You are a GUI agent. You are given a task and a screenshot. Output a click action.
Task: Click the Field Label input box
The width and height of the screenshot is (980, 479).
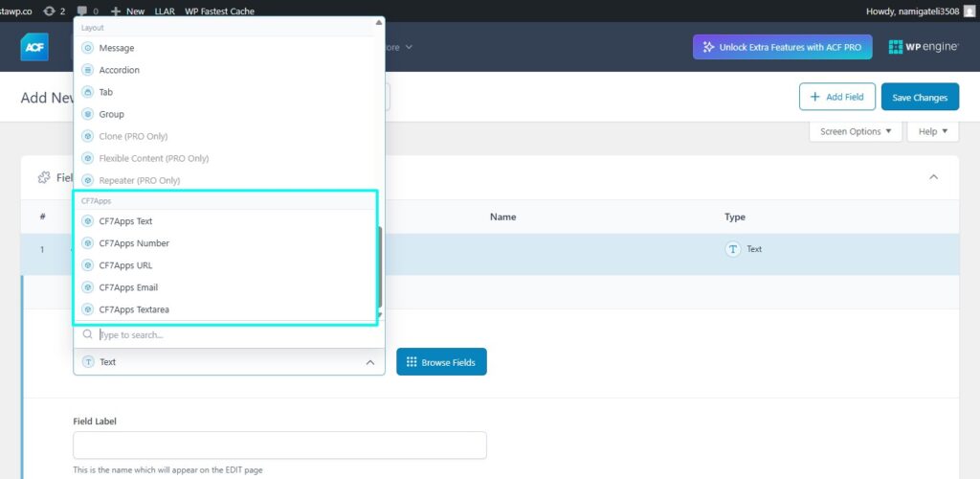[279, 445]
